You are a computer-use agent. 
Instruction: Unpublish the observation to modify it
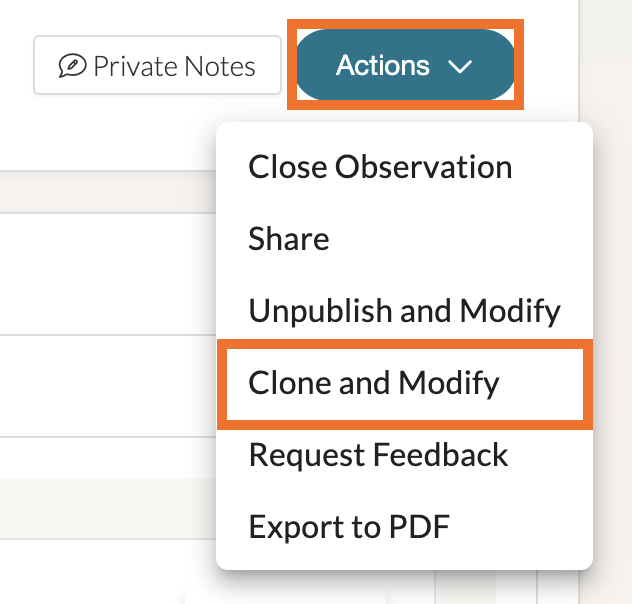404,311
